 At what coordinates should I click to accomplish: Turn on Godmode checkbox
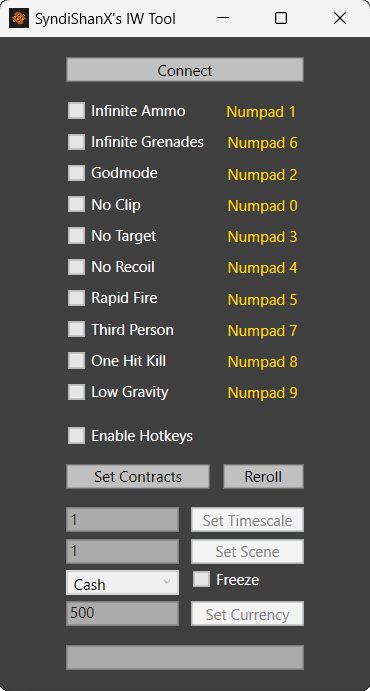tap(76, 173)
